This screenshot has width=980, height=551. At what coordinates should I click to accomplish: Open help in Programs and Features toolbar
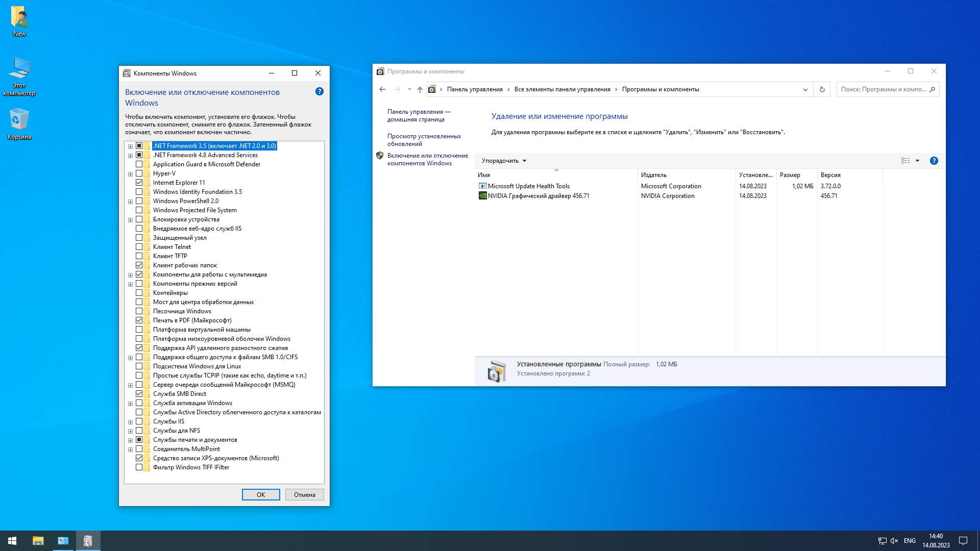tap(934, 161)
